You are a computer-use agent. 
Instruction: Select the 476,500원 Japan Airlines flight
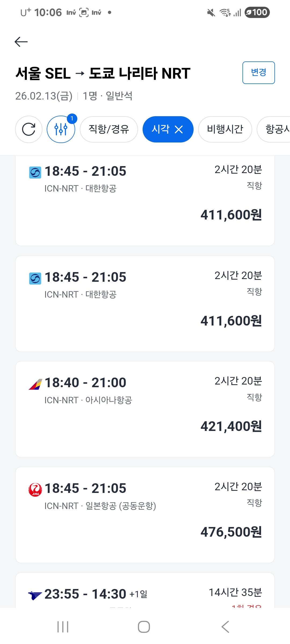(145, 515)
